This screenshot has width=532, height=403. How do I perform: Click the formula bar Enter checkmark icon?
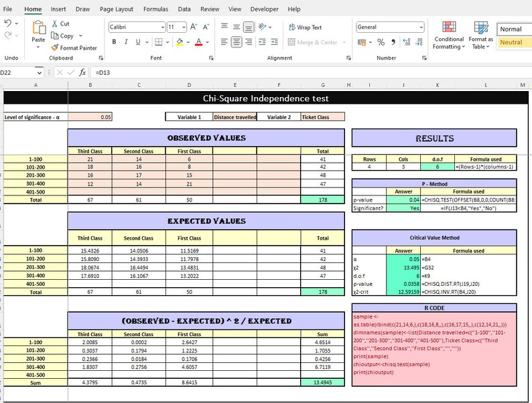(x=71, y=72)
